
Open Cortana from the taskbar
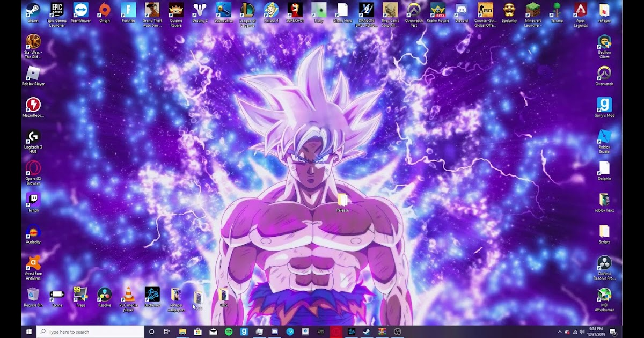152,332
